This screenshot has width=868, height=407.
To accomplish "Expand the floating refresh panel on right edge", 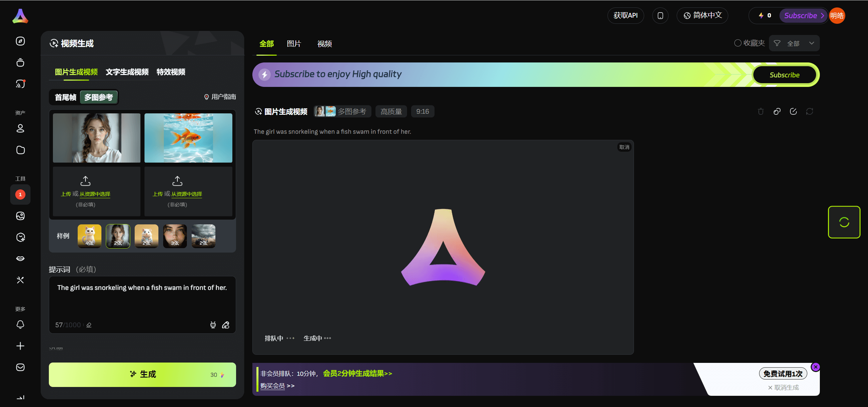I will click(x=844, y=222).
